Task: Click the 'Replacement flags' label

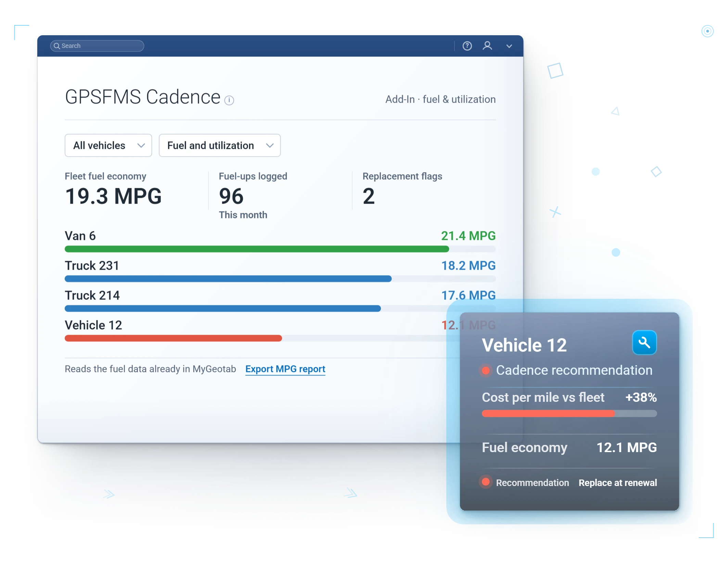Action: (x=403, y=176)
